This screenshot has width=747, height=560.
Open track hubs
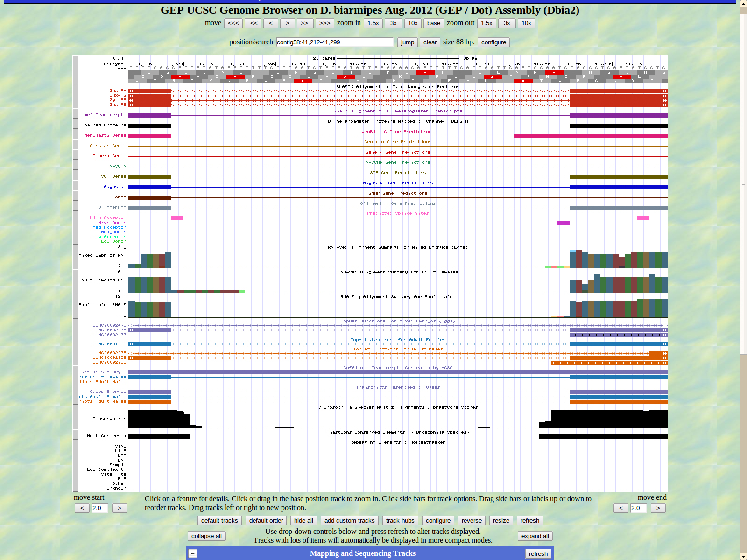[400, 521]
